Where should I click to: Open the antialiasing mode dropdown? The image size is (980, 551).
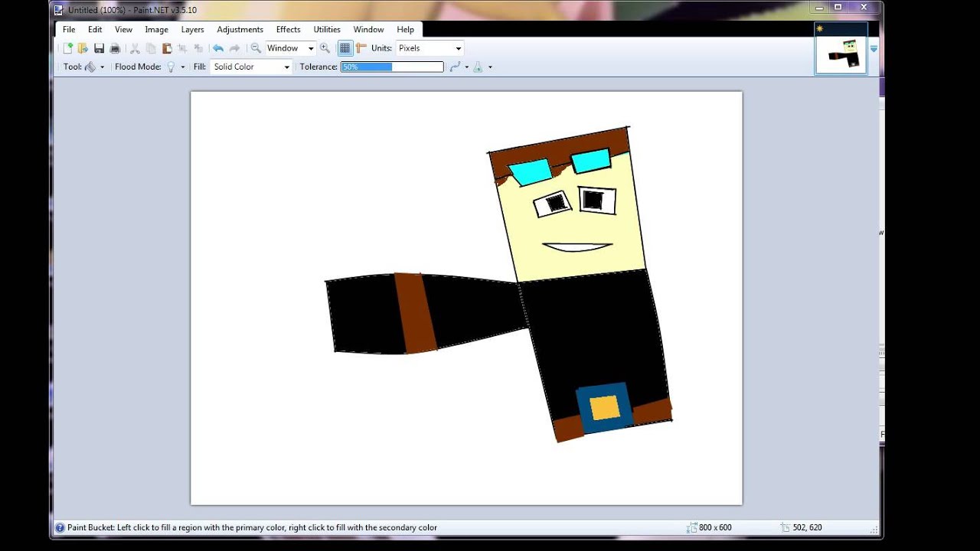[459, 67]
